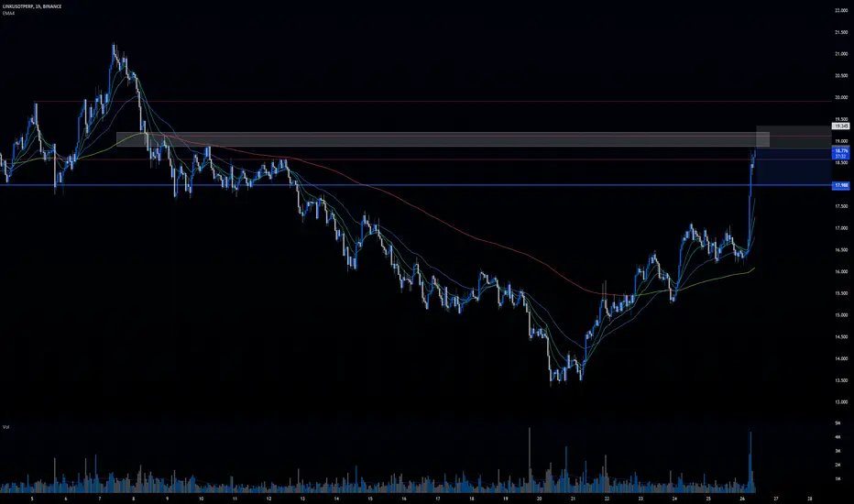Image resolution: width=854 pixels, height=504 pixels.
Task: Click date 28 on the time axis
Action: (810, 499)
